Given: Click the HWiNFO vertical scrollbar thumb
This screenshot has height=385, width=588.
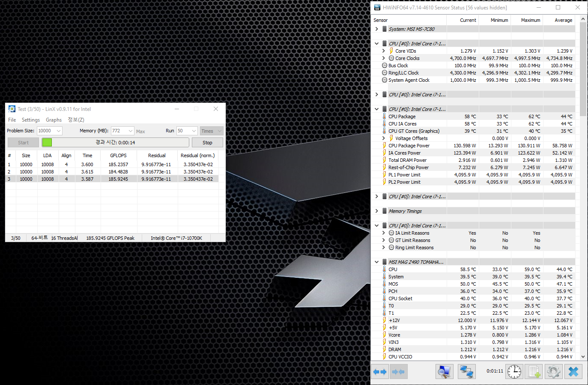Looking at the screenshot, I should [x=583, y=69].
